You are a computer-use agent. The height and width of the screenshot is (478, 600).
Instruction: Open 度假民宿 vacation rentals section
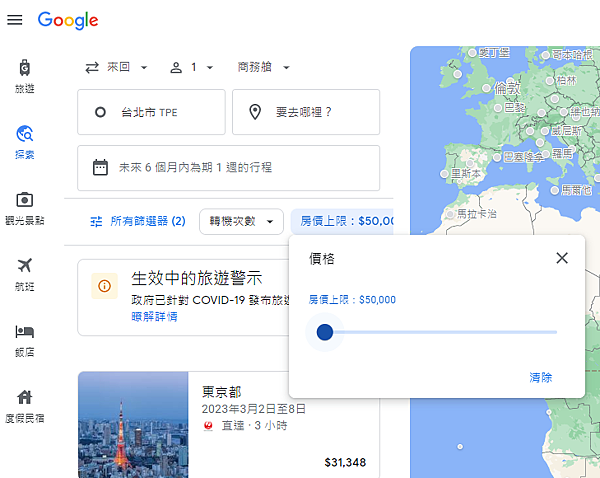24,406
